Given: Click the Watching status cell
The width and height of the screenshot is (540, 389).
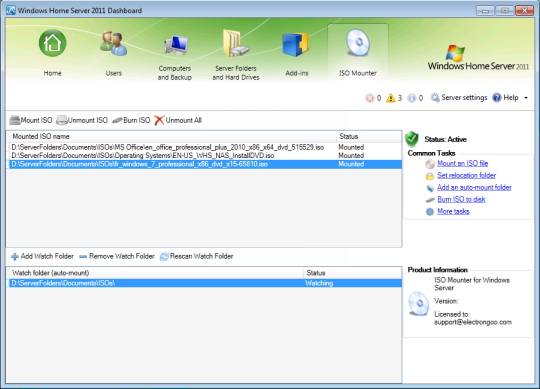Looking at the screenshot, I should [x=319, y=283].
